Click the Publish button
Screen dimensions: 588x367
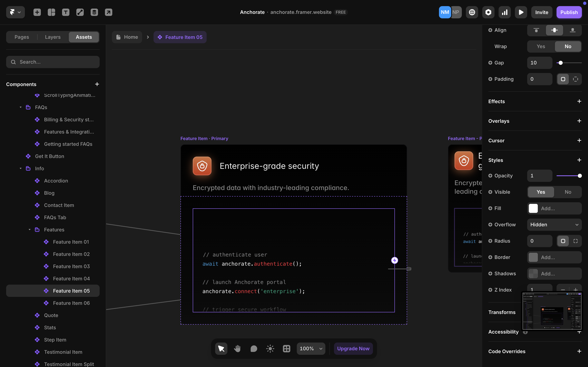(569, 12)
